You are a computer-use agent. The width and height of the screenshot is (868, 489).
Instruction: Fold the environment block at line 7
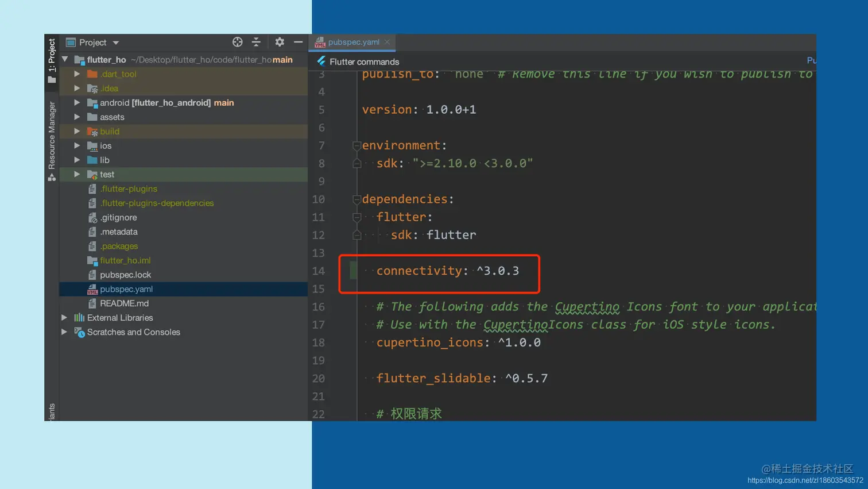coord(356,145)
